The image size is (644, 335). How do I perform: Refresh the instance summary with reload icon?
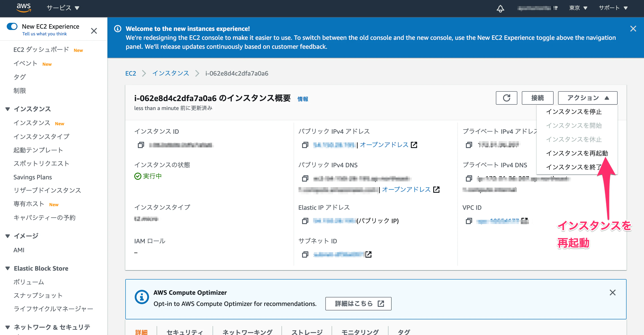point(506,98)
